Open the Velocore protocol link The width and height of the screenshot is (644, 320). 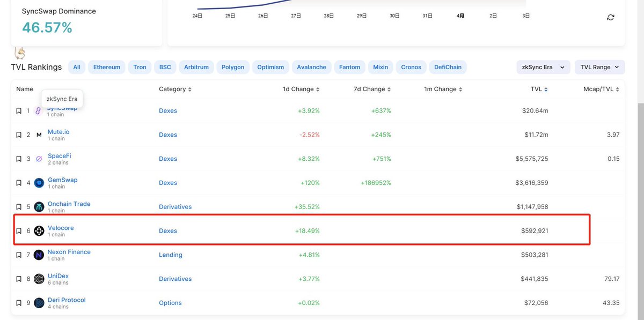(61, 228)
